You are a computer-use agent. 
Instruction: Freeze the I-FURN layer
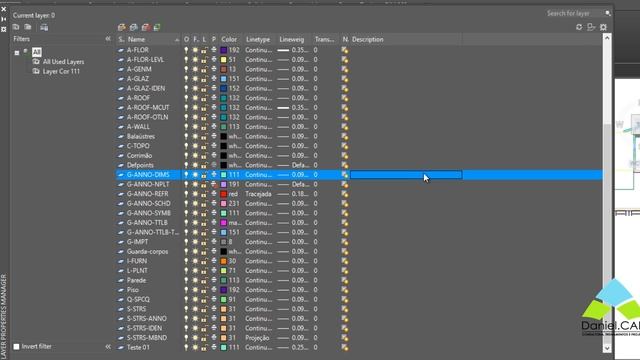coord(195,261)
